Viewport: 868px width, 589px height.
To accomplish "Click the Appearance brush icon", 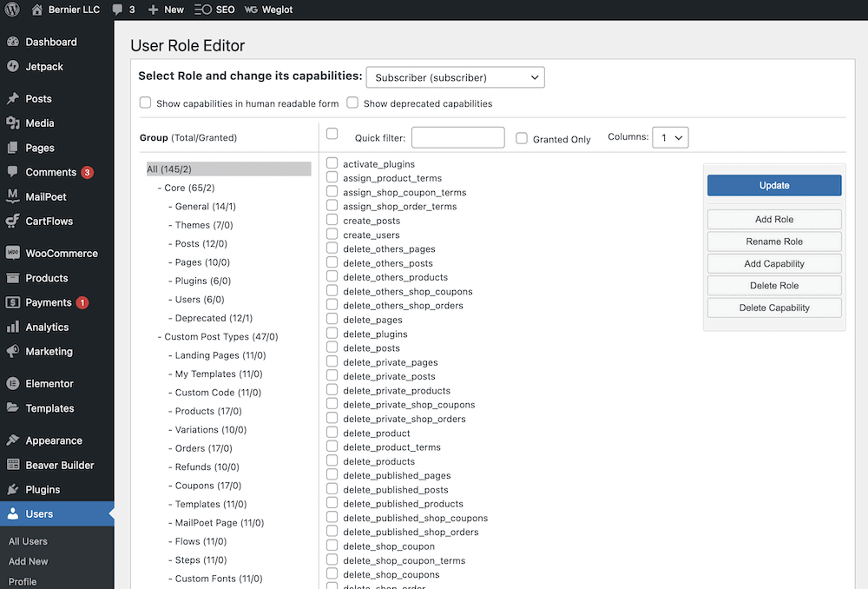I will click(13, 440).
